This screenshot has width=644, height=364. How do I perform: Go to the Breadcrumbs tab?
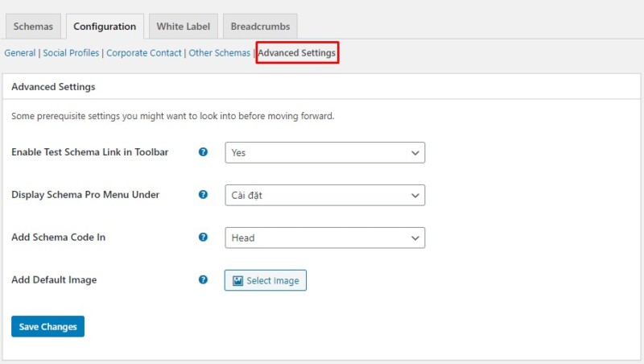point(260,27)
